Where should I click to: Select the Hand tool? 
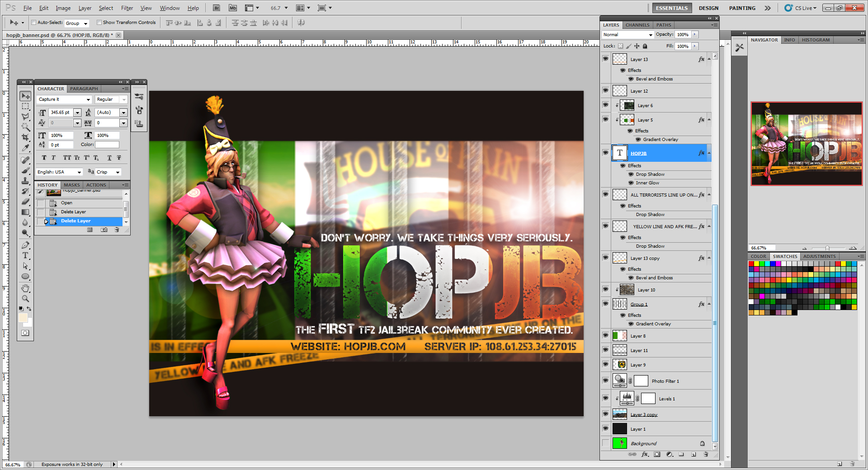[25, 288]
